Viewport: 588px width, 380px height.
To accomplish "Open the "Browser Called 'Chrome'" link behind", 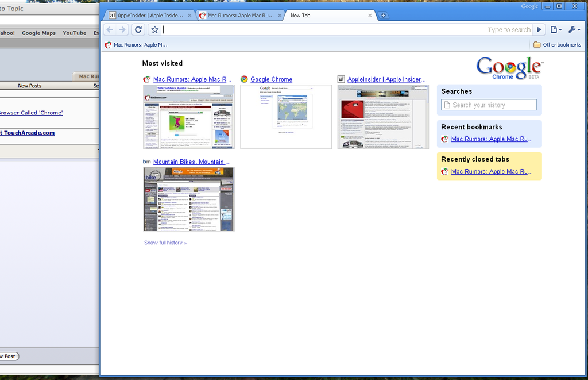I will point(31,113).
